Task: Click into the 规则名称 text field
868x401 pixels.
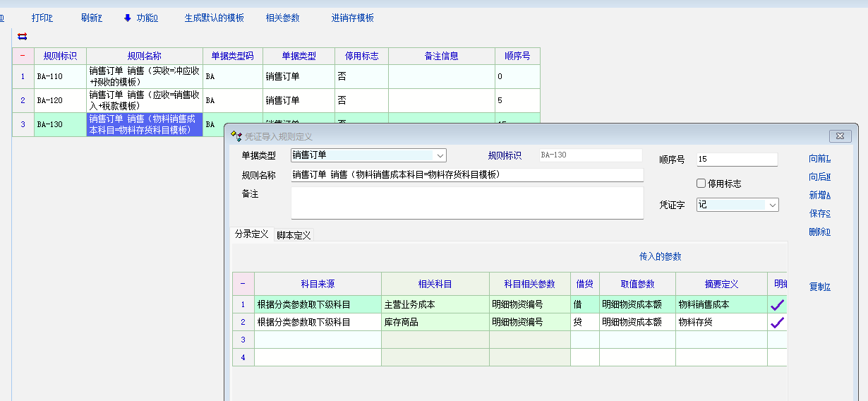Action: click(467, 175)
